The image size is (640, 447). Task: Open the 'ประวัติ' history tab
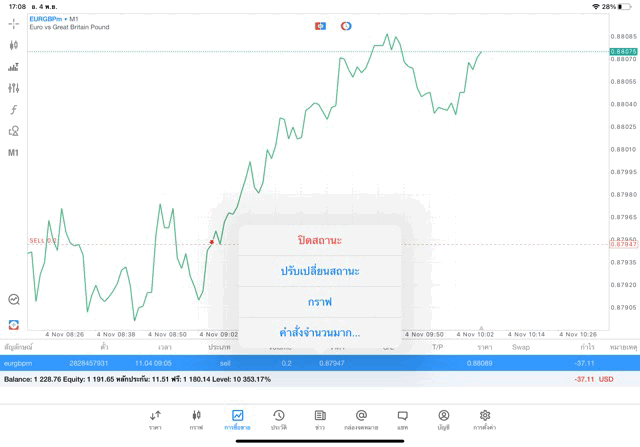click(279, 419)
